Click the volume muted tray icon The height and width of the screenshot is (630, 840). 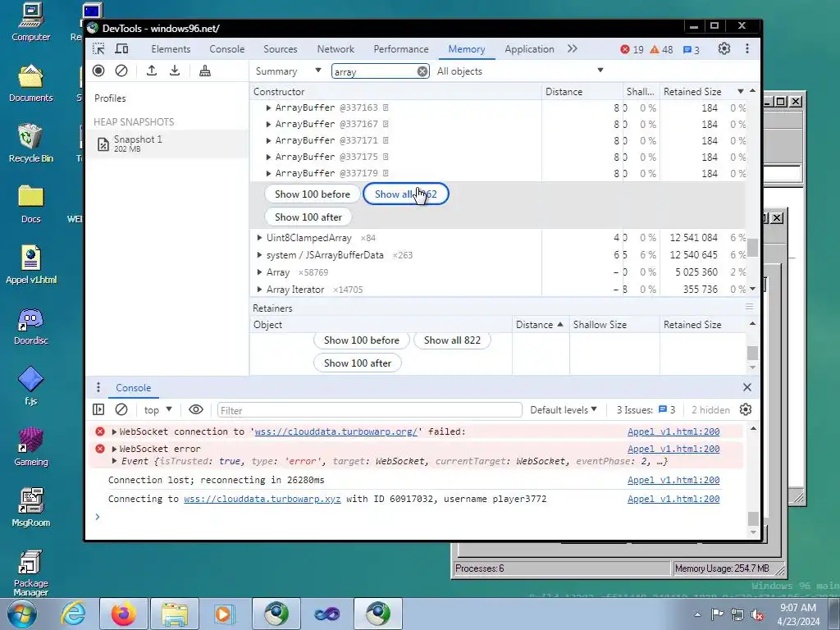757,614
